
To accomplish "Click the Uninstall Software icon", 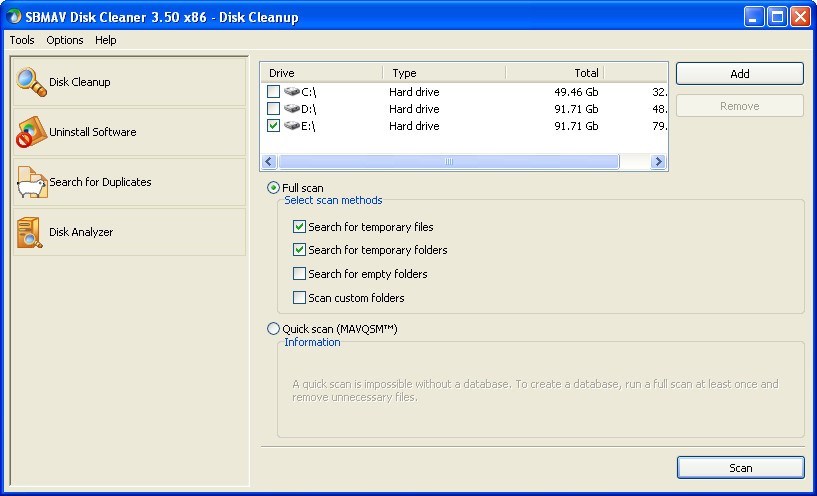I will point(31,132).
